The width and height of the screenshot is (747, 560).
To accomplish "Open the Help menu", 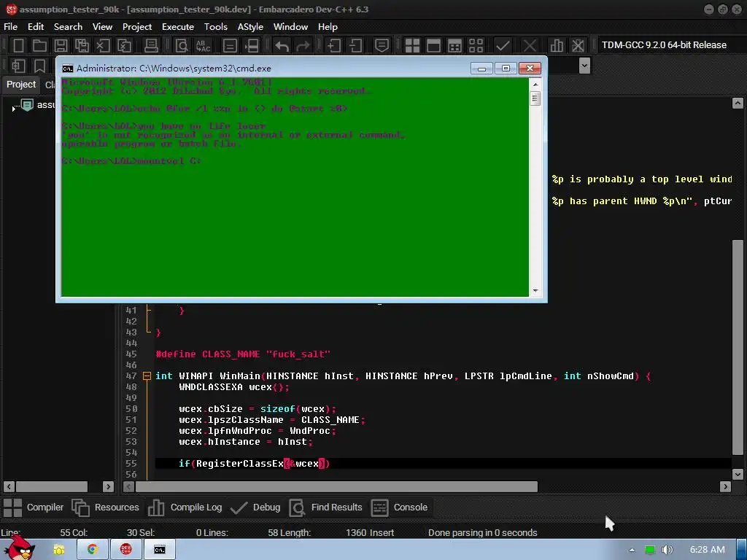I will click(328, 27).
